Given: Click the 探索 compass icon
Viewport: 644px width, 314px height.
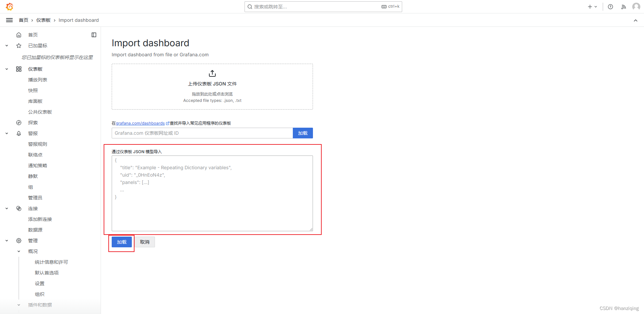Looking at the screenshot, I should (x=19, y=123).
